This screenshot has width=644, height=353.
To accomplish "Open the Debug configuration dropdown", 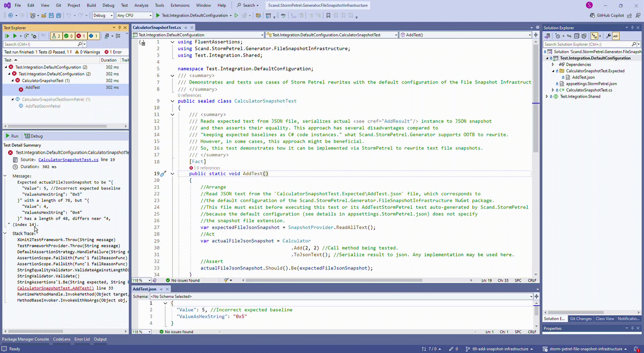I will (x=103, y=15).
